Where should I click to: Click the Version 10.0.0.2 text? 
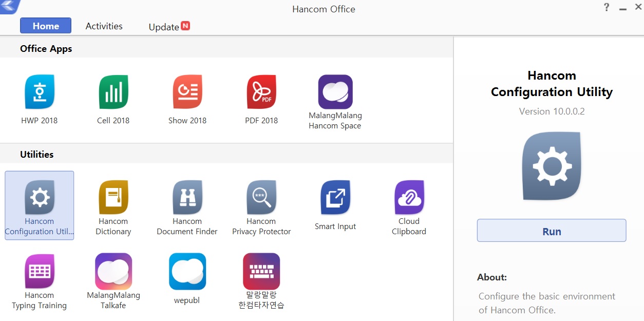pyautogui.click(x=552, y=111)
